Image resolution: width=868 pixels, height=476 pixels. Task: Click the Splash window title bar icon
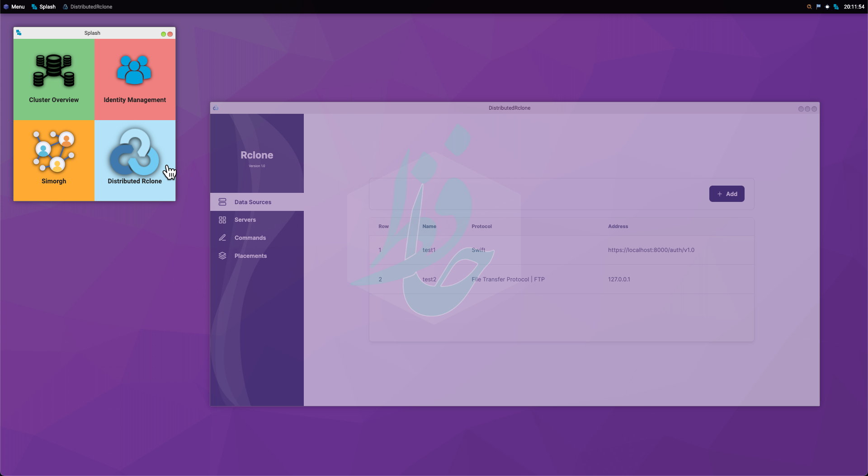[19, 33]
